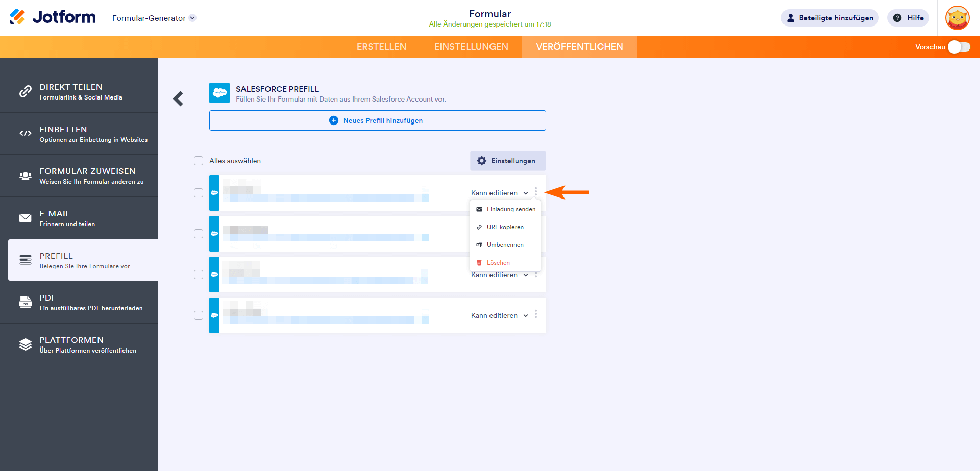Open the Einbetten code icon section

point(26,134)
